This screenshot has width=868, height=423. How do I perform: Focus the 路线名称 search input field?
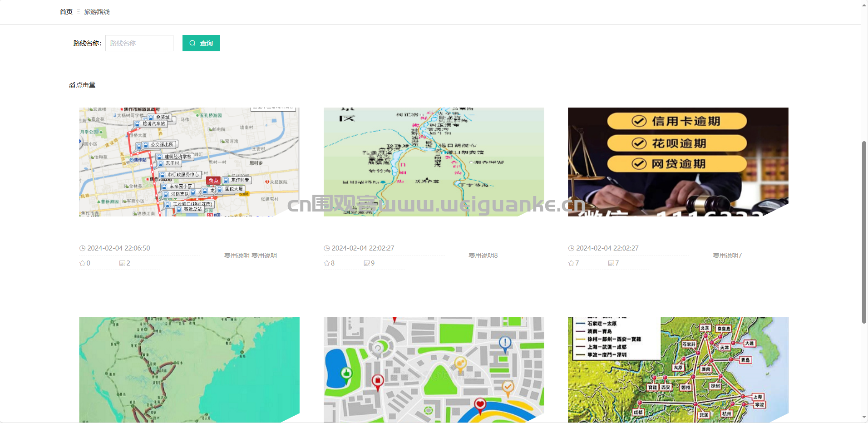pos(139,43)
